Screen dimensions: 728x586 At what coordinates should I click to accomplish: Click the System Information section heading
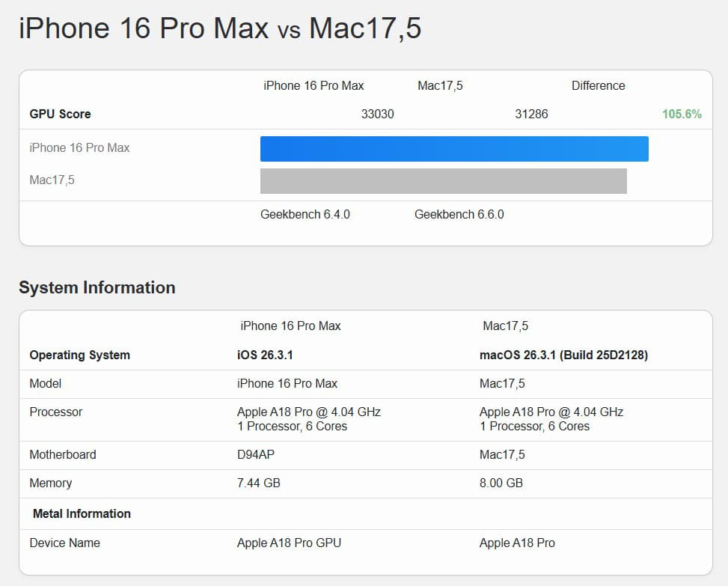tap(97, 287)
